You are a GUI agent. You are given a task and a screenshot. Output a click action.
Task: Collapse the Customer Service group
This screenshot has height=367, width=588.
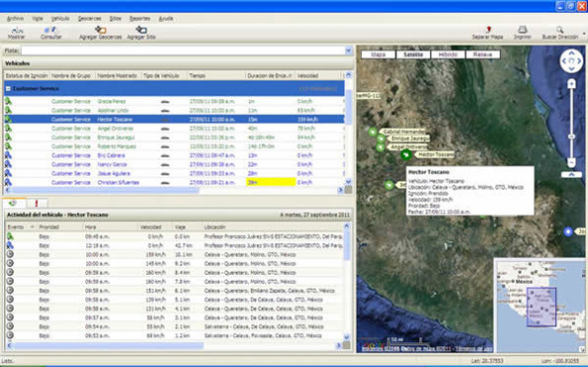coord(8,89)
